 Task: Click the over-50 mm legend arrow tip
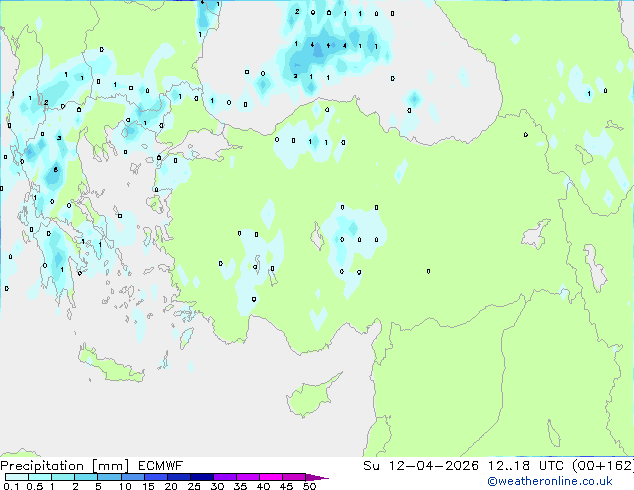pyautogui.click(x=317, y=477)
